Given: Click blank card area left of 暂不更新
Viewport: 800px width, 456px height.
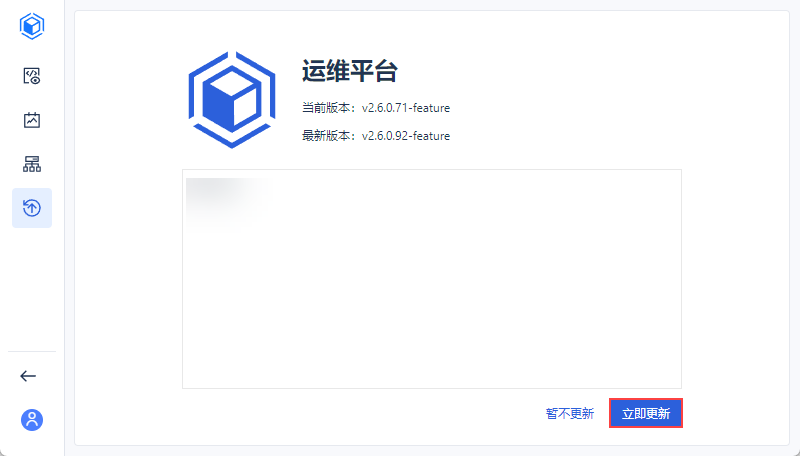Looking at the screenshot, I should pos(357,413).
